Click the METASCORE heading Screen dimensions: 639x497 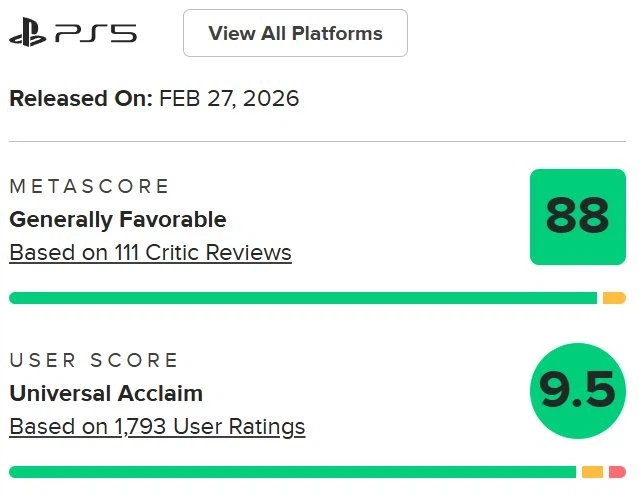[x=89, y=187]
